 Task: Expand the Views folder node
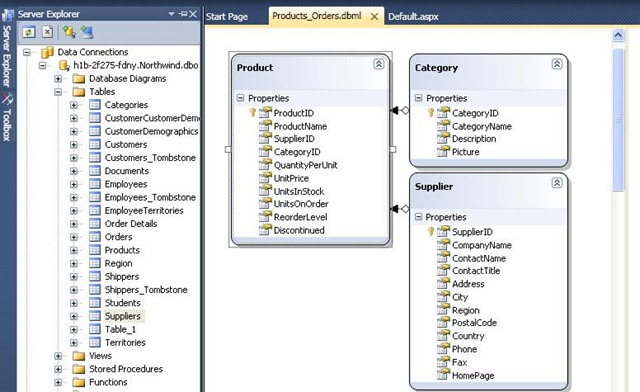(x=58, y=356)
